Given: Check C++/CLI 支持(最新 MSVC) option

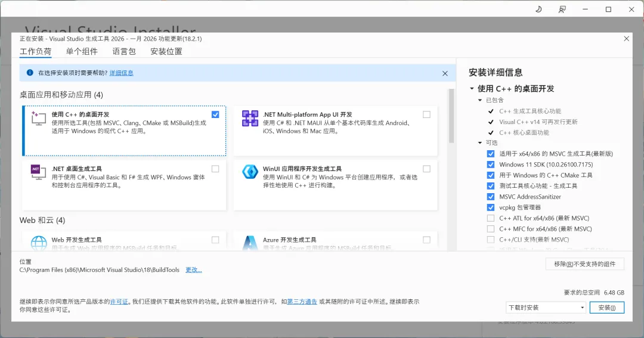Looking at the screenshot, I should [x=490, y=240].
